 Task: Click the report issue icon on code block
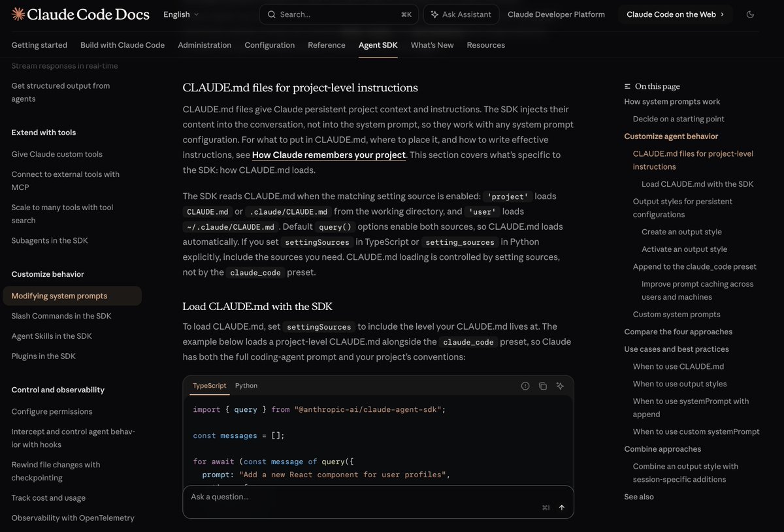[525, 386]
